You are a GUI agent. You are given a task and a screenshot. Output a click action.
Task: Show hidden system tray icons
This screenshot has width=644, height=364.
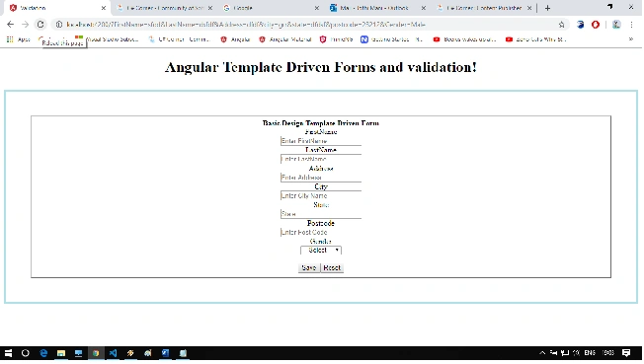pyautogui.click(x=542, y=353)
